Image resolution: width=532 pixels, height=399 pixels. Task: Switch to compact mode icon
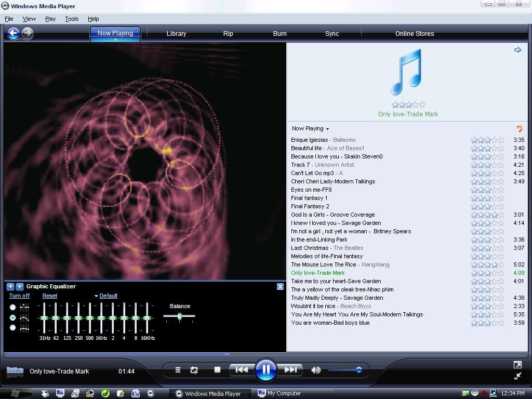point(517,376)
